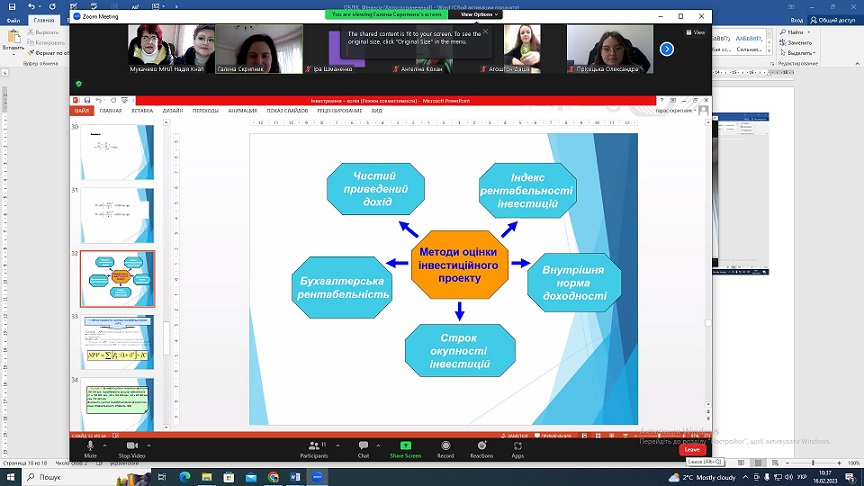Click Заменить in Word's editing group
The image size is (864, 486).
[x=796, y=42]
